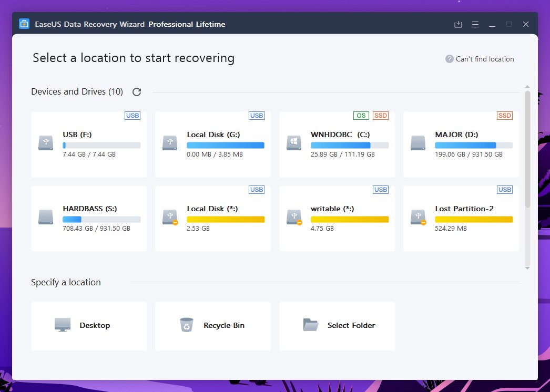Screen dimensions: 550x392
Task: Open the Can't find location link
Action: 485,59
